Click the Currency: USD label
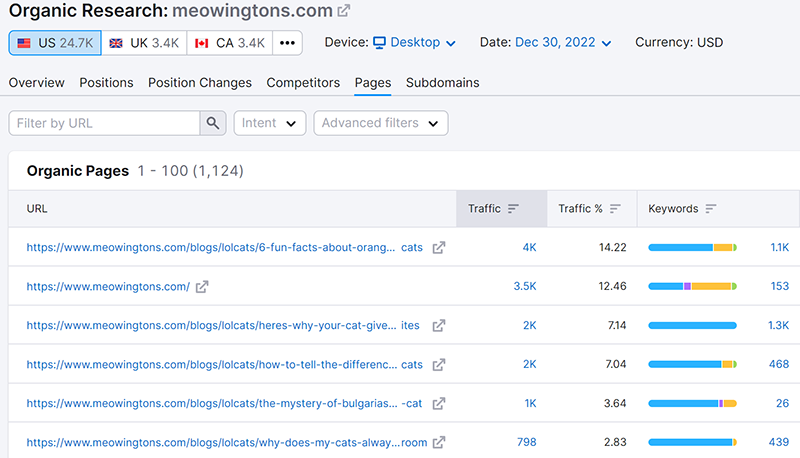 (679, 42)
